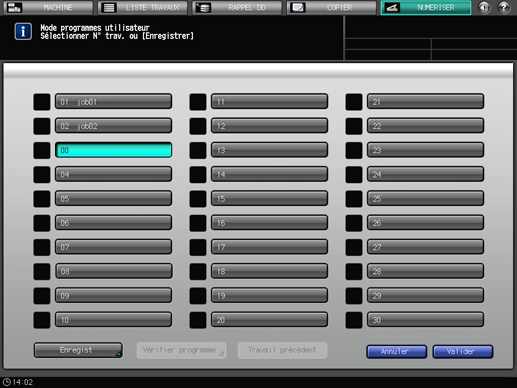Viewport: 517px width, 388px height.
Task: Select the highlighted cyan program slot
Action: tap(113, 150)
